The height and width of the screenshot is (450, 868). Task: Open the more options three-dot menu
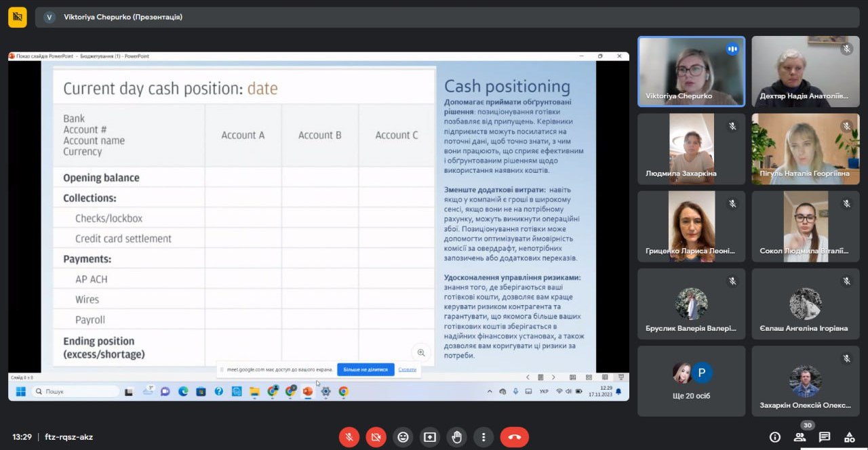click(484, 437)
